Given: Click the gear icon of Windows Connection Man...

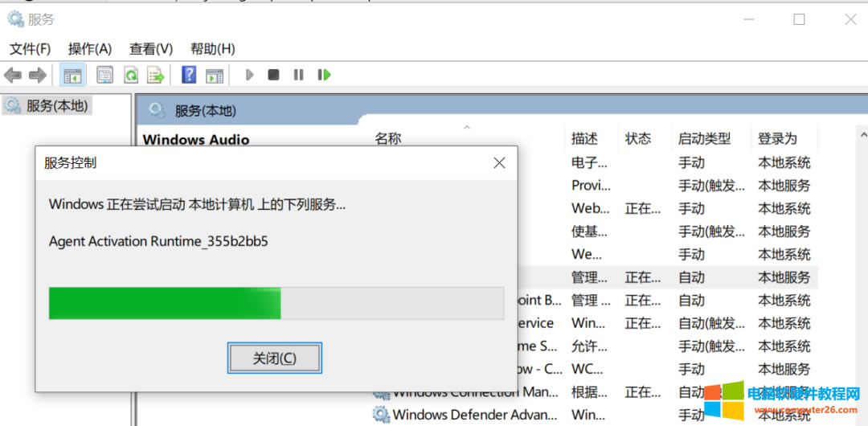Looking at the screenshot, I should point(381,393).
